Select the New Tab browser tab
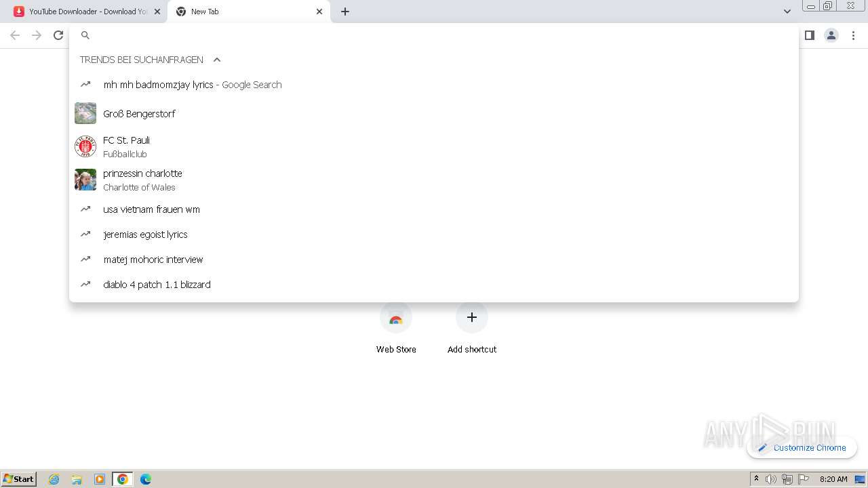This screenshot has height=488, width=868. coord(248,12)
